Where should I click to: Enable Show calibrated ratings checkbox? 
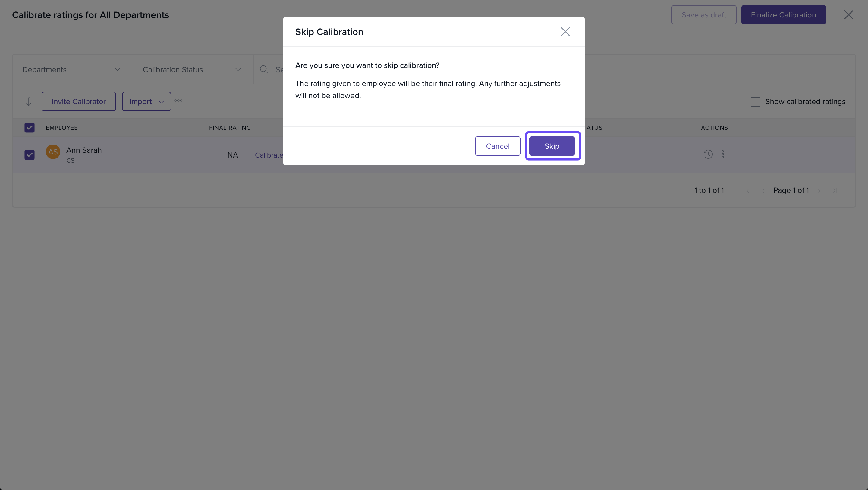[x=755, y=102]
